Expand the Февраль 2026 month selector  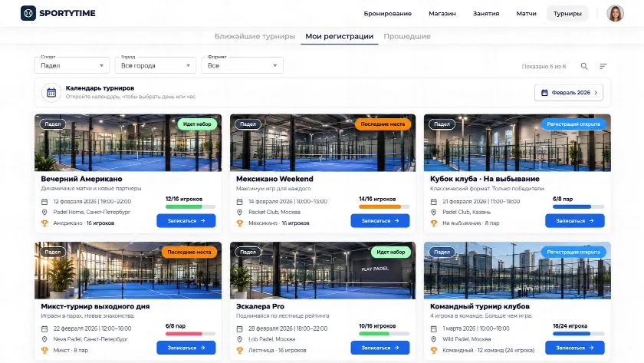[x=569, y=93]
